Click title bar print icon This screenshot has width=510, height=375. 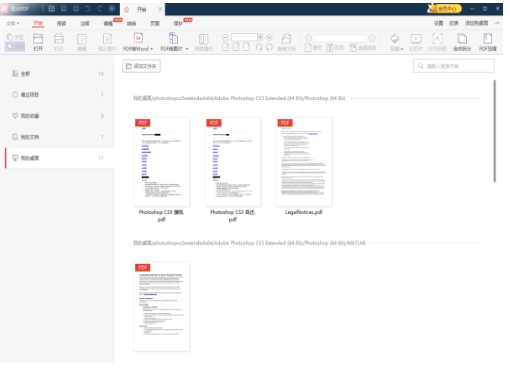pyautogui.click(x=76, y=9)
